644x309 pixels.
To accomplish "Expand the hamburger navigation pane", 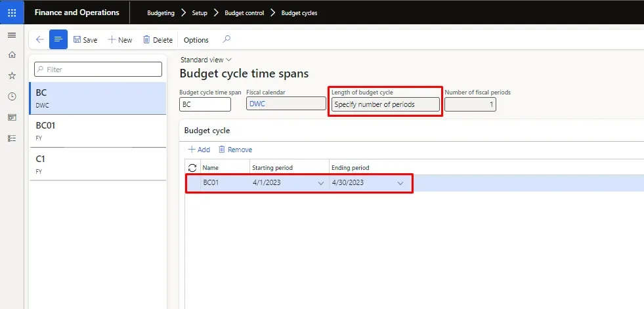I will [x=12, y=35].
